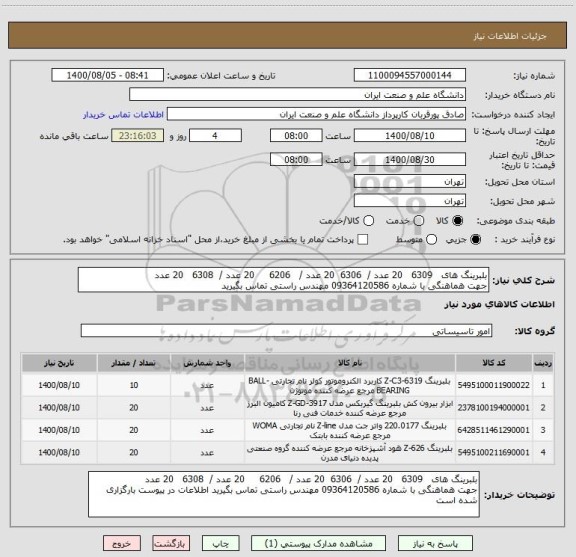Click the گروه کالا field
This screenshot has width=576, height=557.
click(x=286, y=331)
